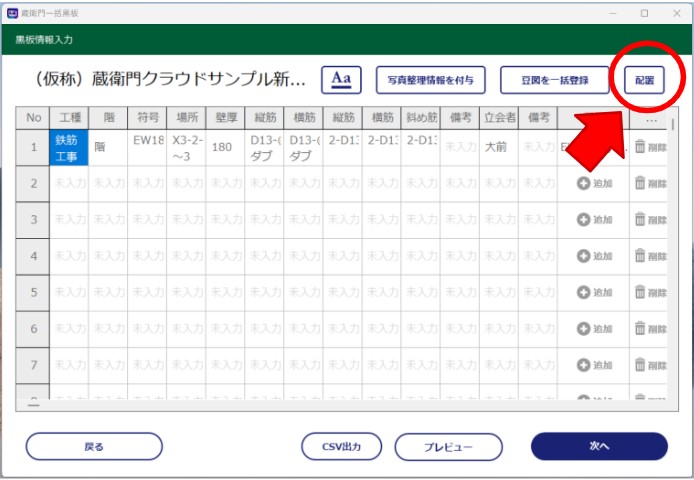
Task: Select the X3-2- 場所 cell in row 1
Action: (x=186, y=147)
